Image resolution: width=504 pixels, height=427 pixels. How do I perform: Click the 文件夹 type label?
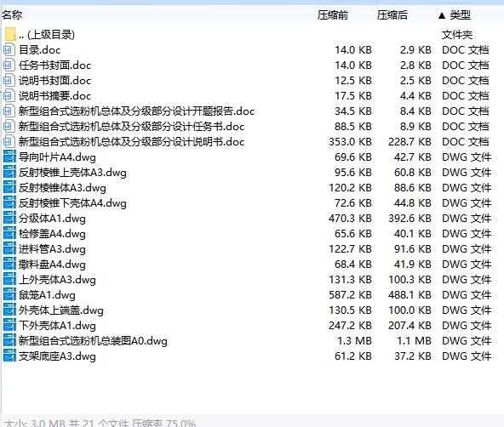point(457,34)
